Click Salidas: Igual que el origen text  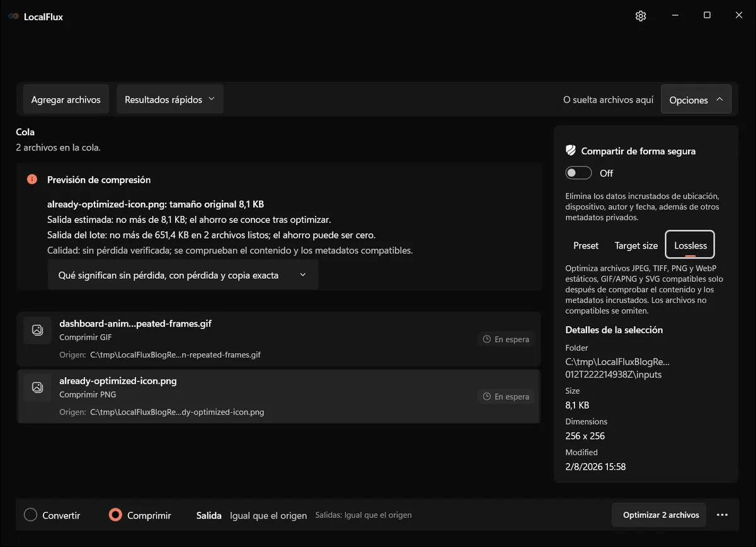point(364,515)
